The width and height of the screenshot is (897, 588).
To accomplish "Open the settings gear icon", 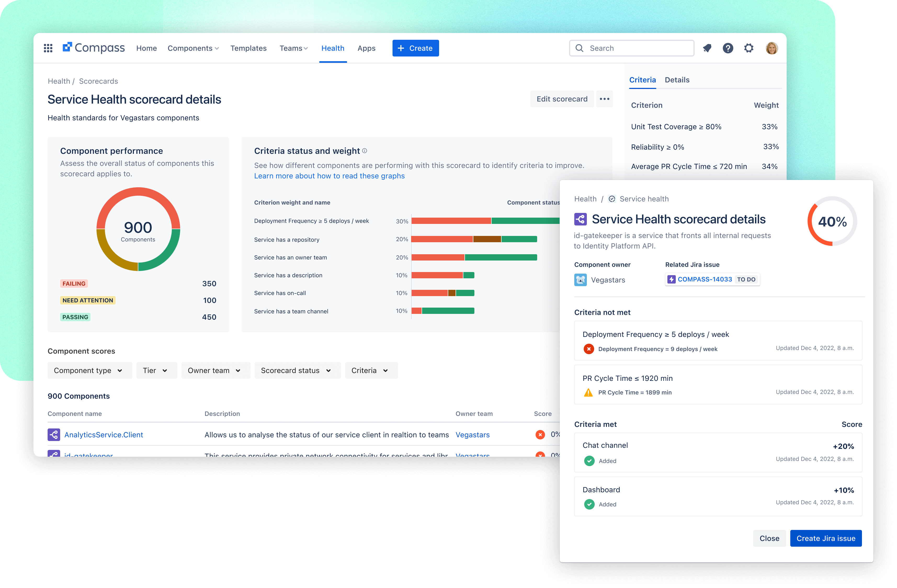I will 748,48.
